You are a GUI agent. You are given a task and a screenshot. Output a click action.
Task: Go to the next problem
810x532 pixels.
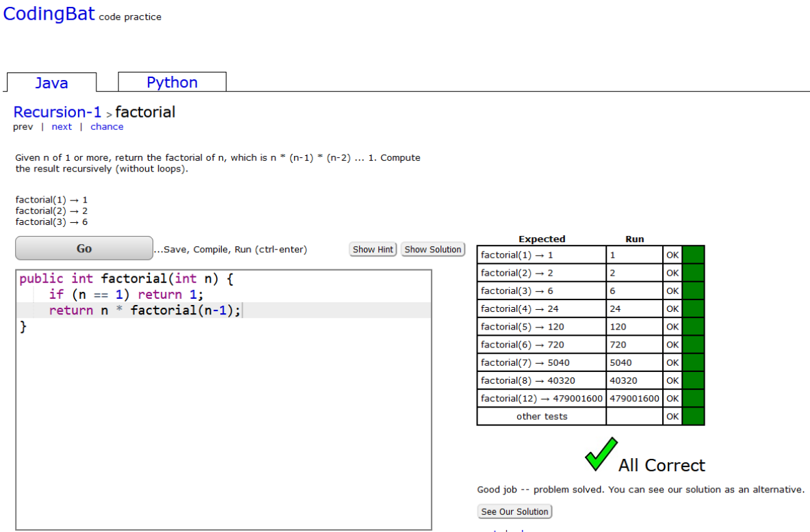[x=62, y=127]
